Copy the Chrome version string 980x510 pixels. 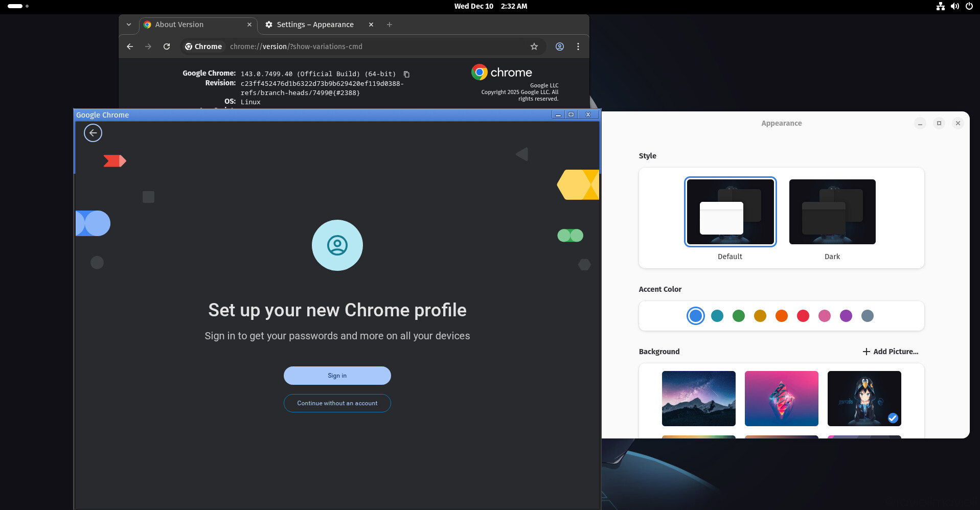[x=406, y=74]
